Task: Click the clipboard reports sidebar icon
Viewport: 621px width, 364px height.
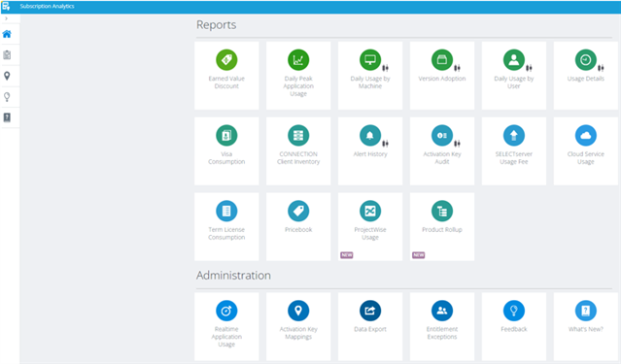Action: coord(7,55)
